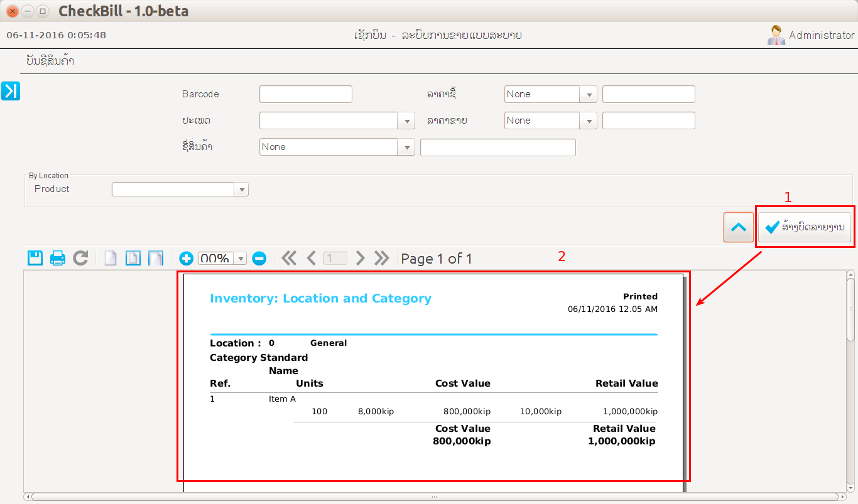The width and height of the screenshot is (858, 504).
Task: Toggle the fit page view mode
Action: tap(133, 258)
